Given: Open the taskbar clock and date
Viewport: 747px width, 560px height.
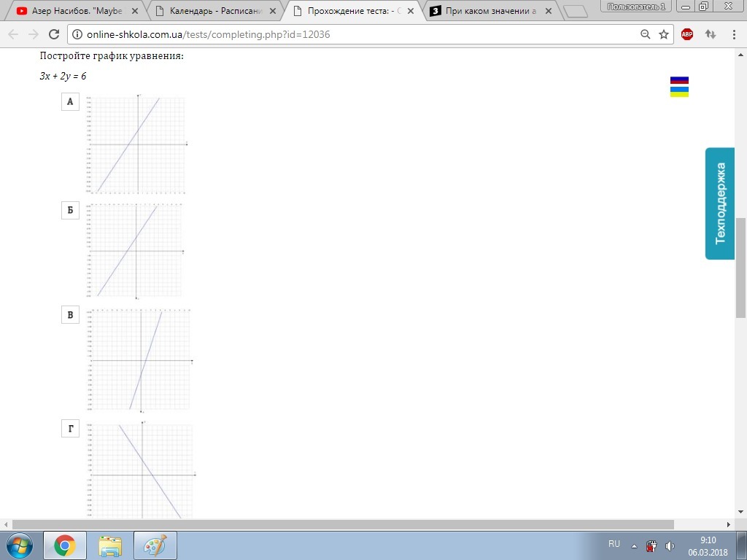Looking at the screenshot, I should (708, 546).
